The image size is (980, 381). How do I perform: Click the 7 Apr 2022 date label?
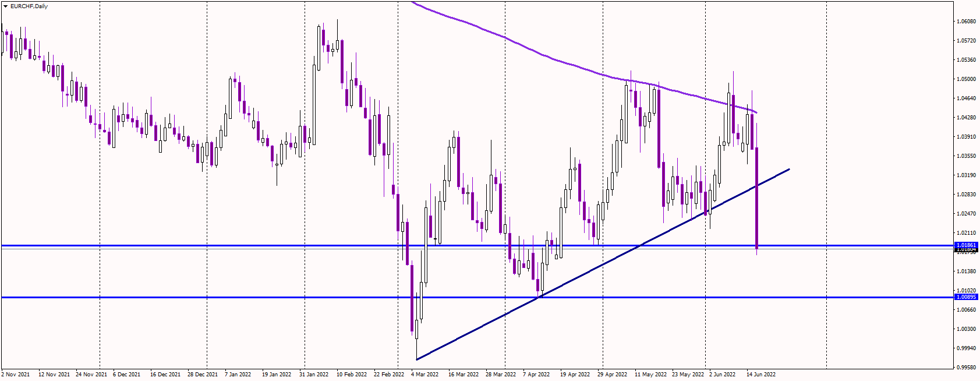[x=536, y=375]
